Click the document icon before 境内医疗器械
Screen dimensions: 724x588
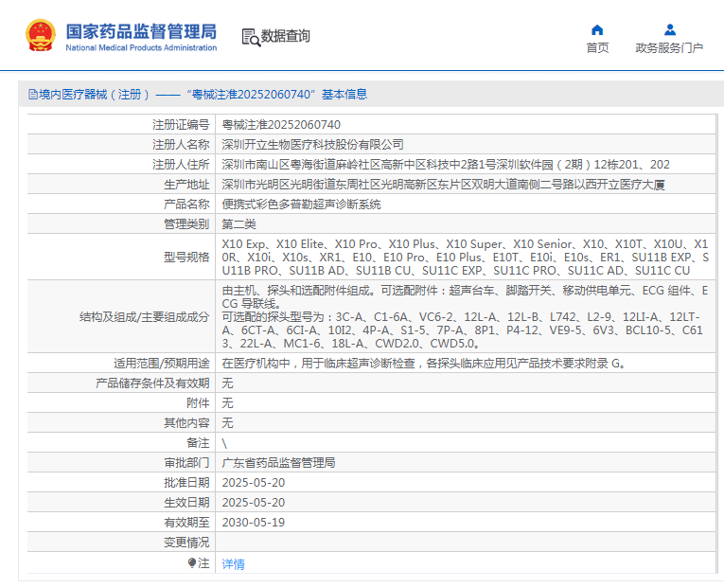(33, 95)
